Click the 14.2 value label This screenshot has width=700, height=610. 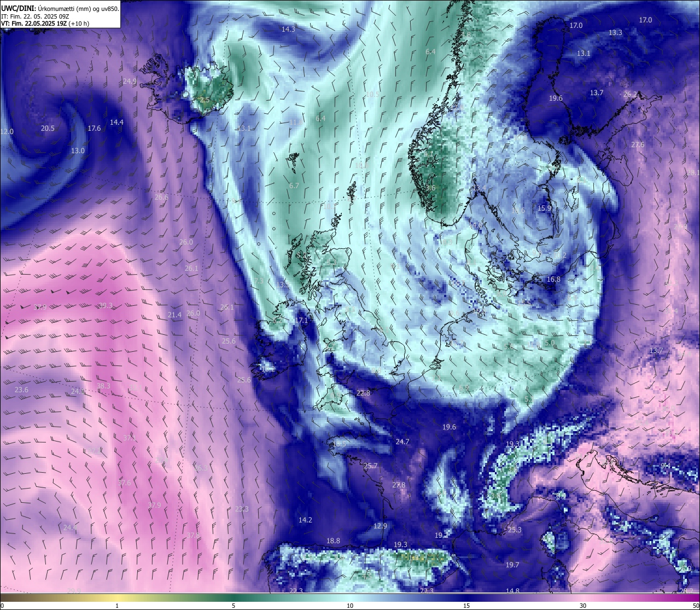(x=305, y=520)
